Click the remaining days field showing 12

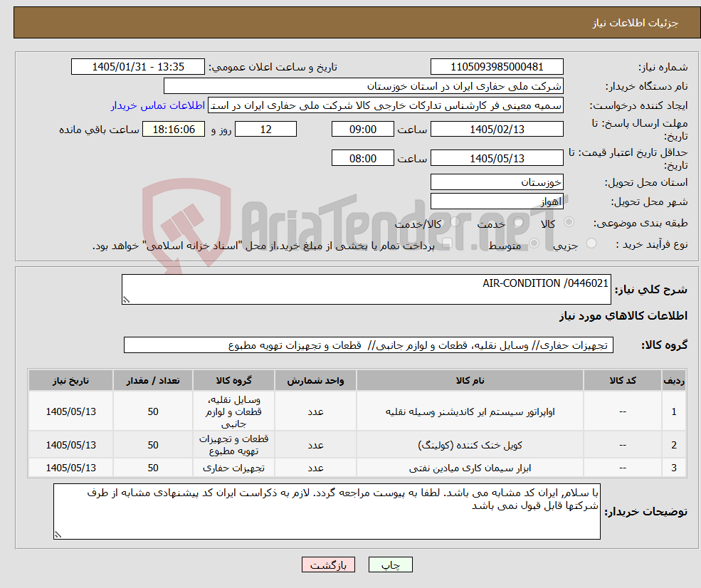265,130
